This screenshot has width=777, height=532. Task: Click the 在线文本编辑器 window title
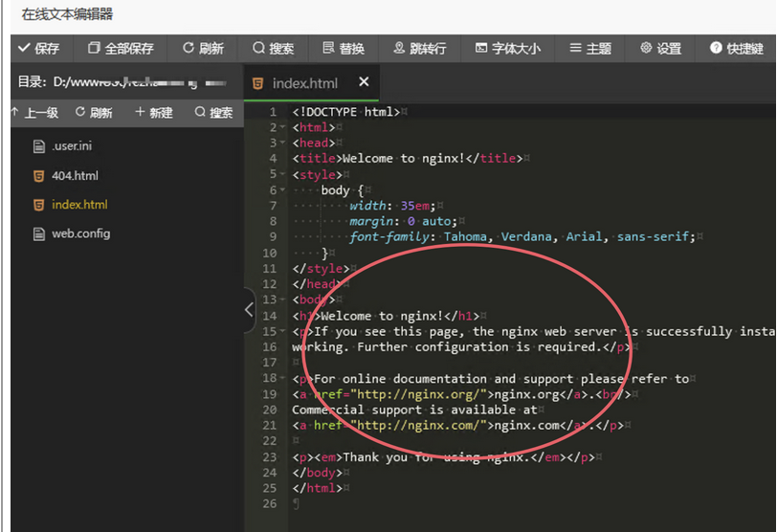[67, 14]
